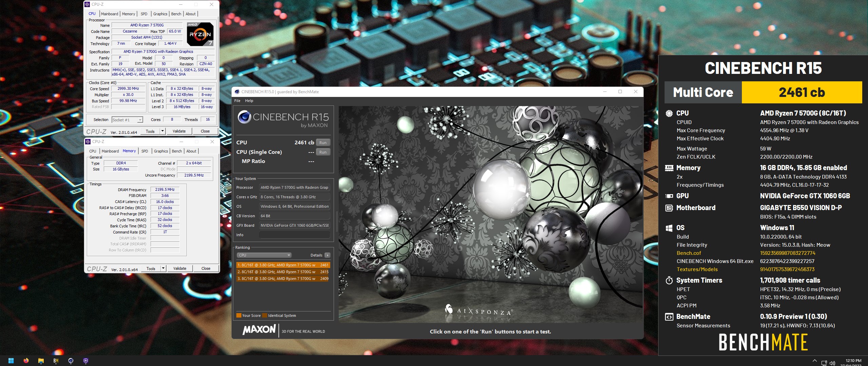Click the Bench.cof label in BenchMate panel
The image size is (868, 366).
click(689, 253)
